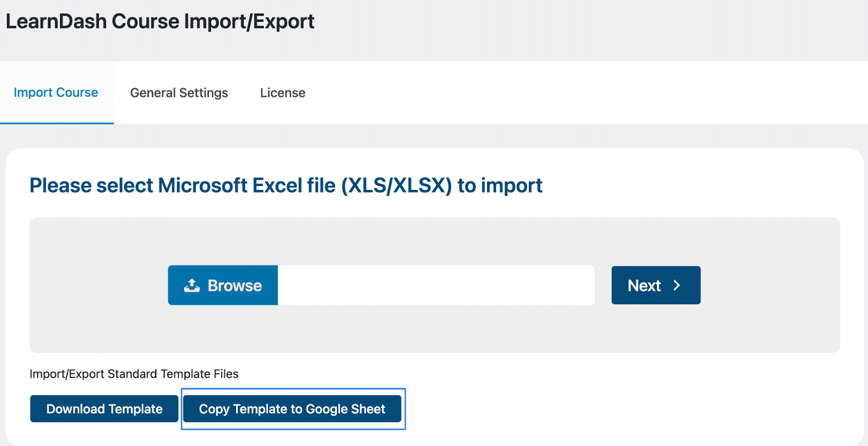Select the 'LearnDash Course Import/Export' page title
This screenshot has width=868, height=446.
coord(160,22)
